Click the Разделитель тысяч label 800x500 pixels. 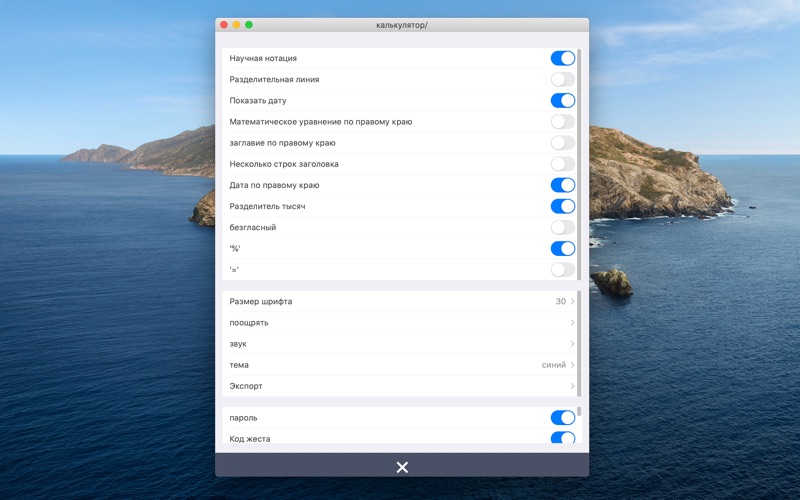267,206
